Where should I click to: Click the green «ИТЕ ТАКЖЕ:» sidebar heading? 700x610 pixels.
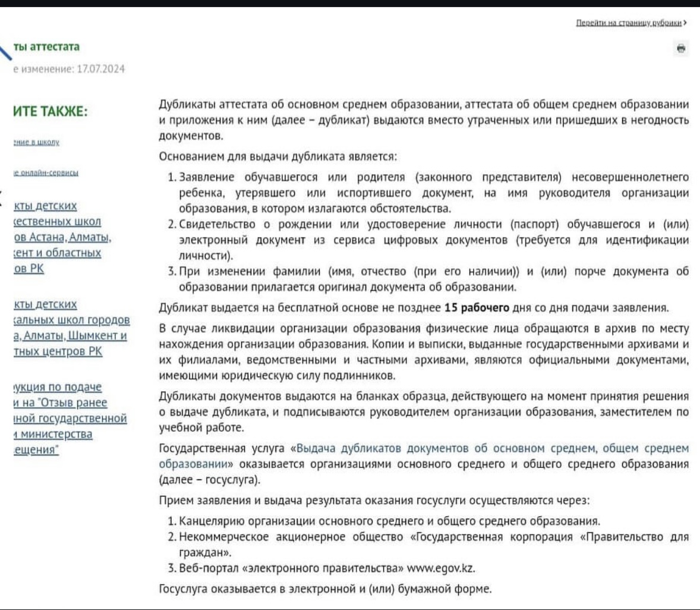click(x=50, y=112)
